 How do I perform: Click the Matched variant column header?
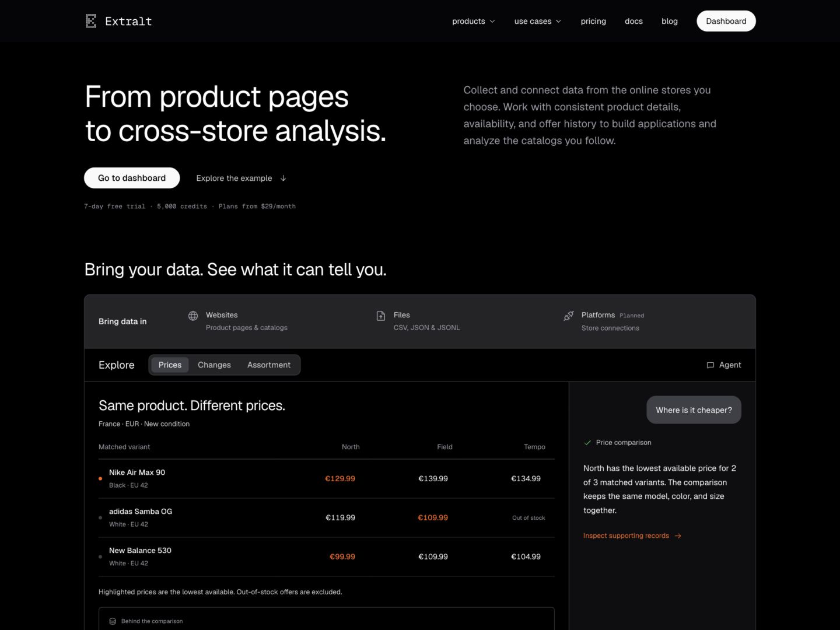(124, 447)
